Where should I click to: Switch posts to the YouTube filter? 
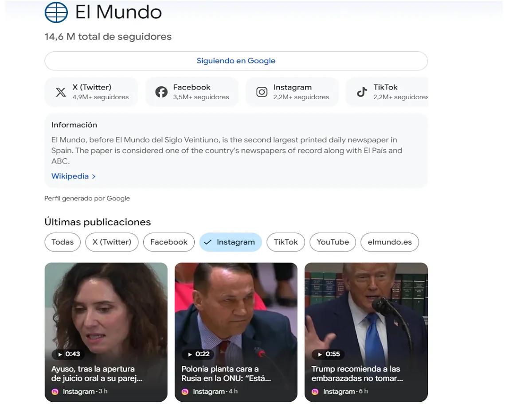[x=332, y=242]
